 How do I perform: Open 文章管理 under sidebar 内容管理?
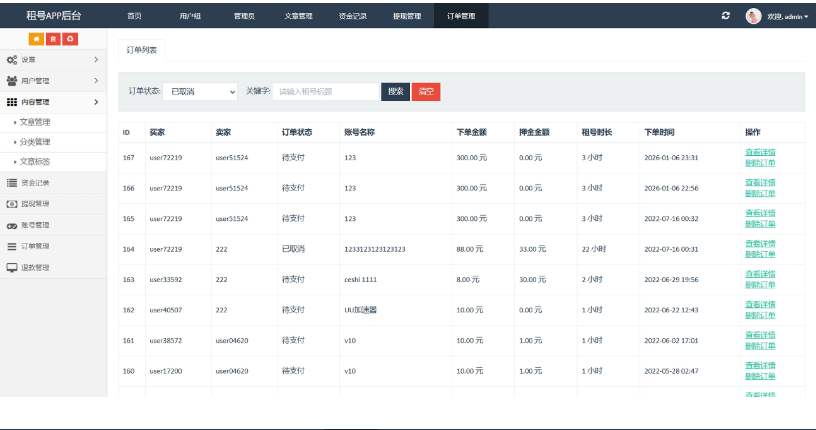tap(35, 122)
